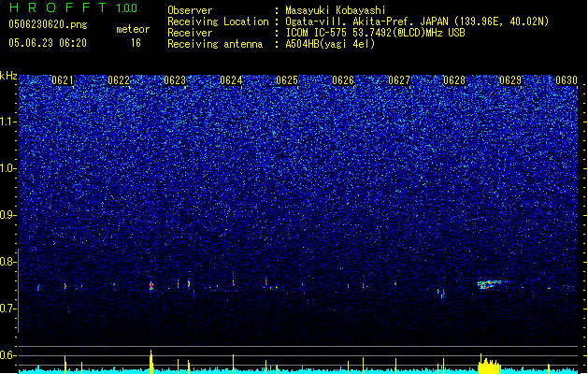Screen dimensions: 588x374
Task: Click the kHz axis unit label
Action: tap(8, 76)
